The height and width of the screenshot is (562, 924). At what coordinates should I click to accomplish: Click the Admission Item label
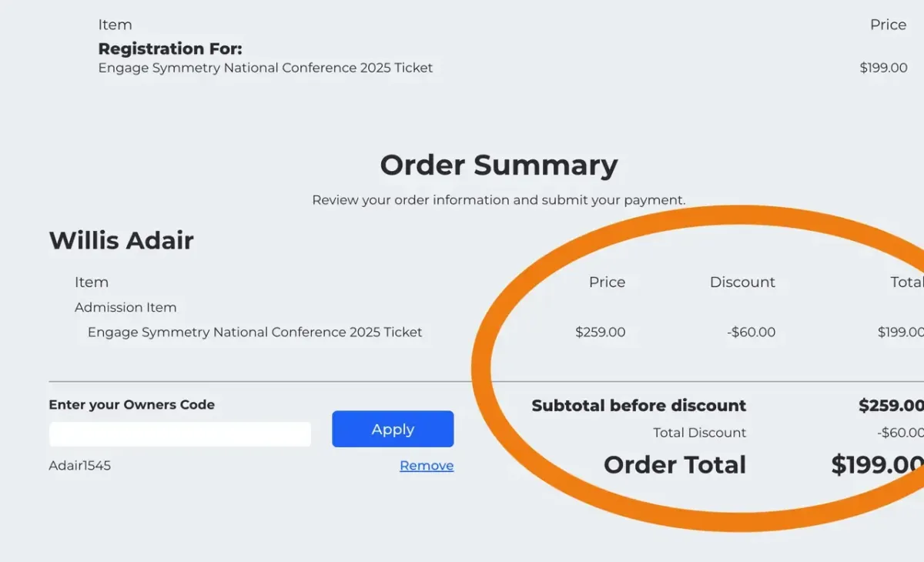point(126,307)
